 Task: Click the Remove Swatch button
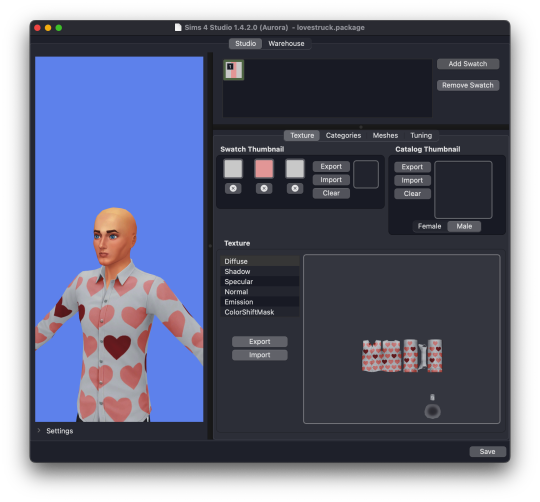coord(468,85)
